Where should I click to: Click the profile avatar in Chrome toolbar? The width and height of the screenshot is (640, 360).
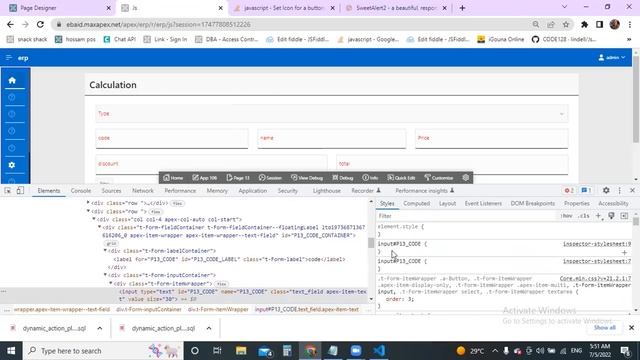tap(615, 24)
